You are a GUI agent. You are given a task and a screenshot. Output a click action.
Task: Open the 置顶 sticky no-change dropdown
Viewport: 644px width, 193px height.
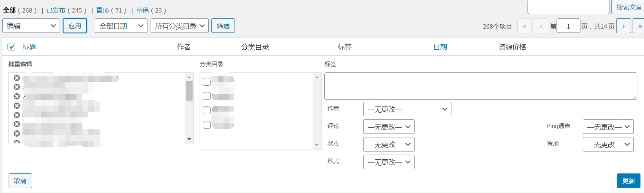click(608, 144)
